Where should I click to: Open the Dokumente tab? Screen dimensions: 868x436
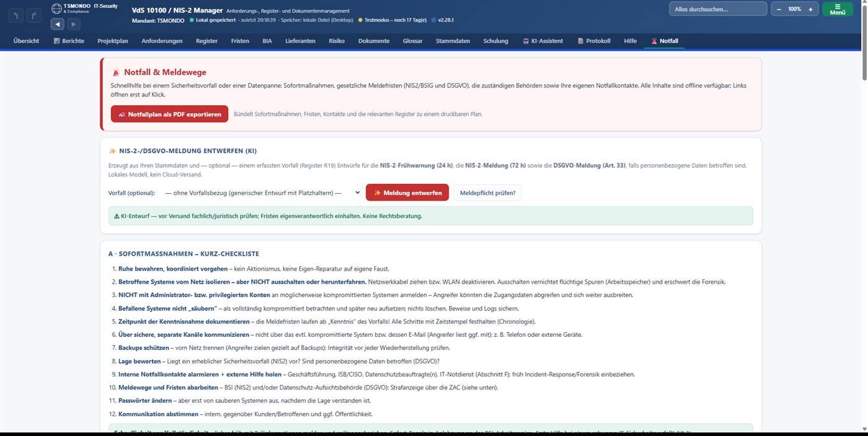coord(374,41)
